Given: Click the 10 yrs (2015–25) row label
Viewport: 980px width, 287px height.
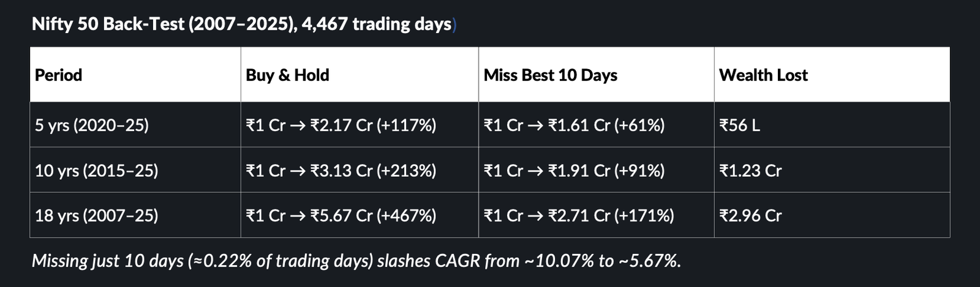Looking at the screenshot, I should click(x=97, y=171).
